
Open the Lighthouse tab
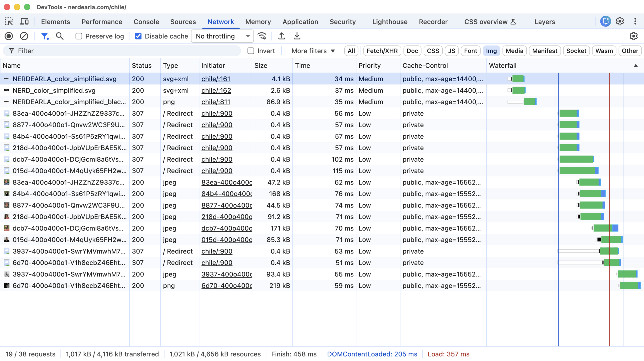coord(390,22)
